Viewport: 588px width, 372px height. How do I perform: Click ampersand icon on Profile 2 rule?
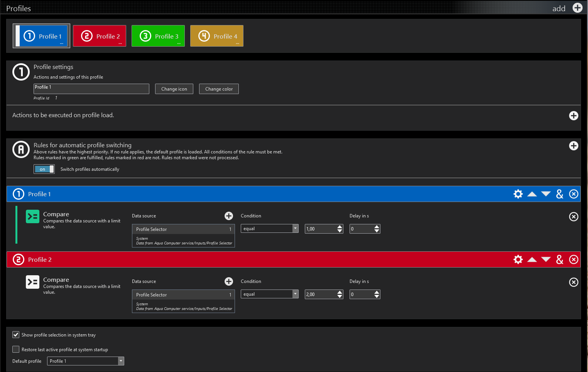559,259
